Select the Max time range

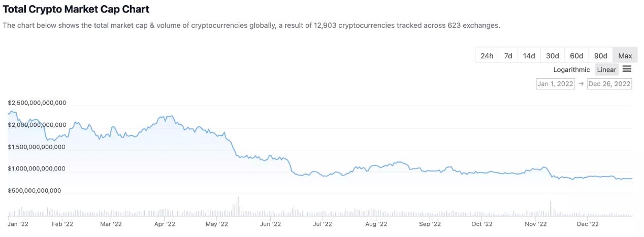625,55
